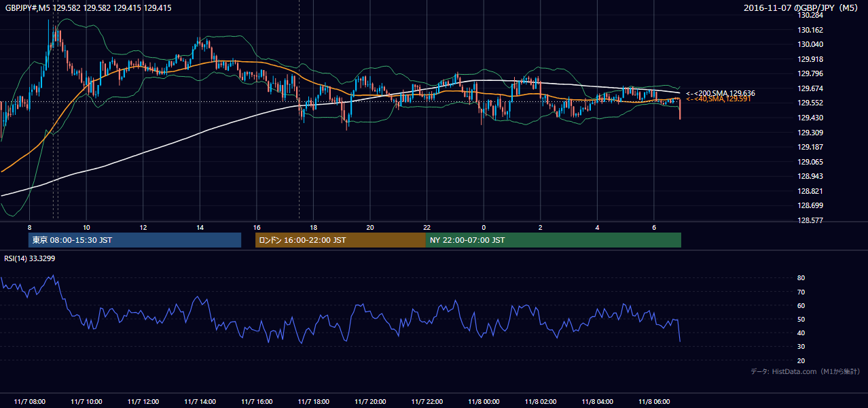Click price axis value 129.430
Viewport: 868px width, 408px height.
point(810,118)
